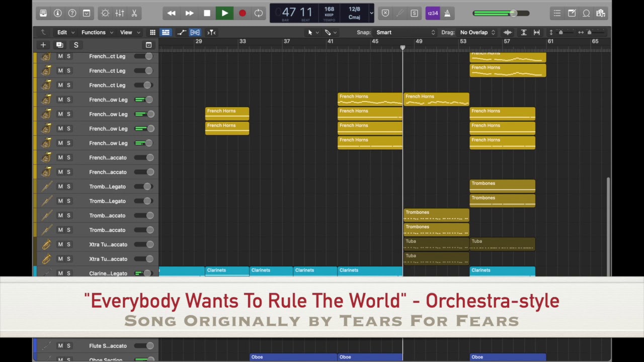Mute the Flute S...accato track
644x362 pixels.
coord(60,345)
